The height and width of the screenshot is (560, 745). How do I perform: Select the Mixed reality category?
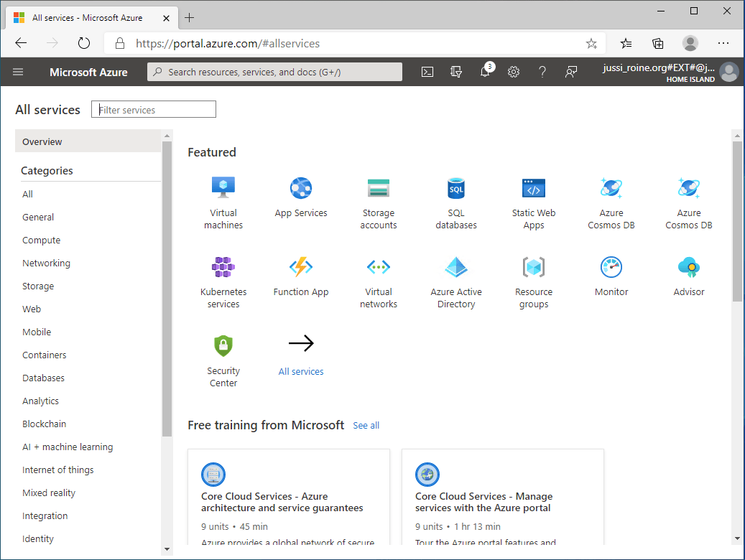click(x=49, y=493)
